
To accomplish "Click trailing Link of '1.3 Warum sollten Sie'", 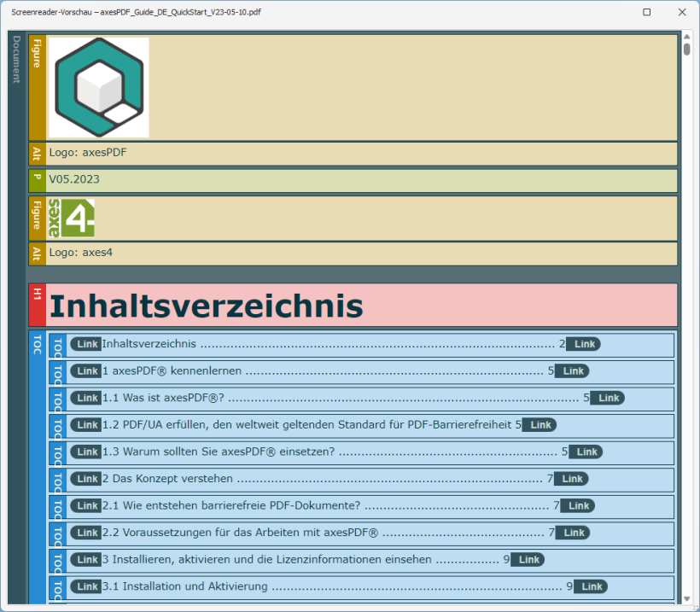I will click(x=586, y=452).
